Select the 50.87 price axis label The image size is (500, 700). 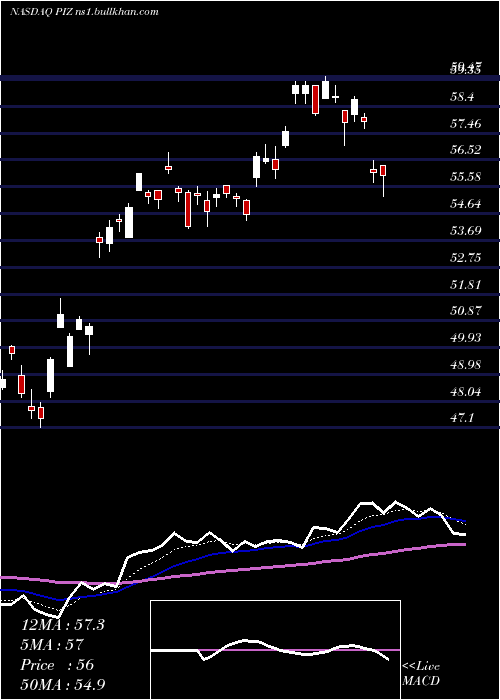(x=466, y=310)
